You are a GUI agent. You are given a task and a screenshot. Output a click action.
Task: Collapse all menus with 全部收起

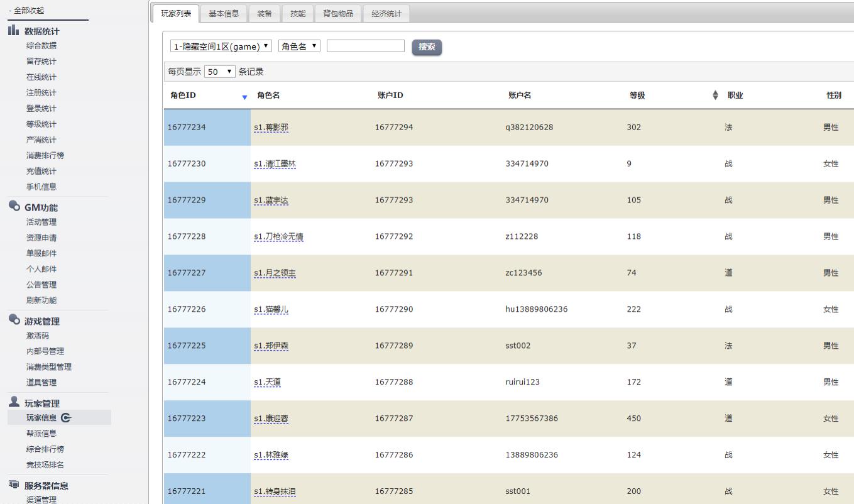[26, 11]
